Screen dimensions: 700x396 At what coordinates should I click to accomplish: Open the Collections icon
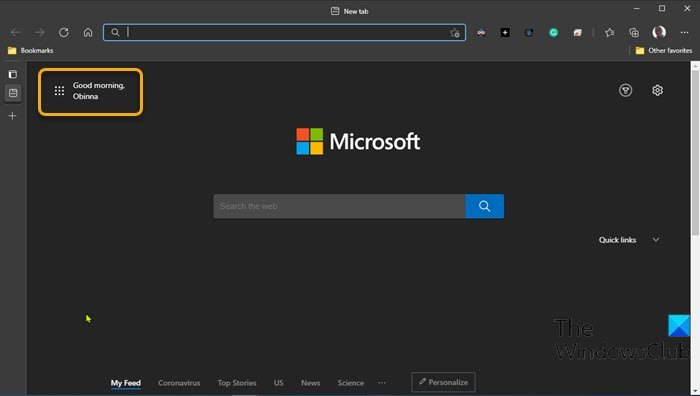pyautogui.click(x=633, y=32)
